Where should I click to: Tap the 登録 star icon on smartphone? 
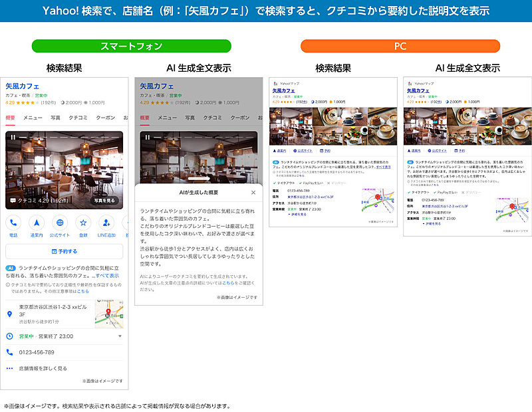coord(83,223)
